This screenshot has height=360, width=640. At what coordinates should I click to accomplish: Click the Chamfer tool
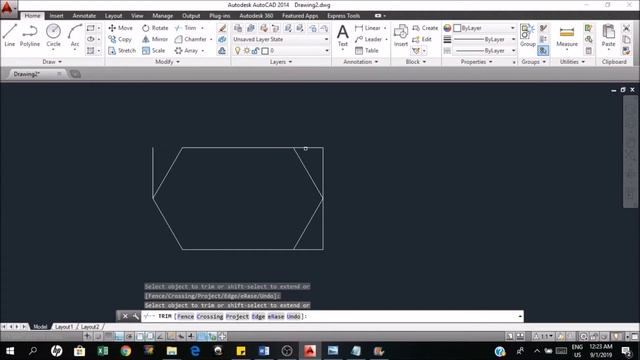click(x=191, y=39)
